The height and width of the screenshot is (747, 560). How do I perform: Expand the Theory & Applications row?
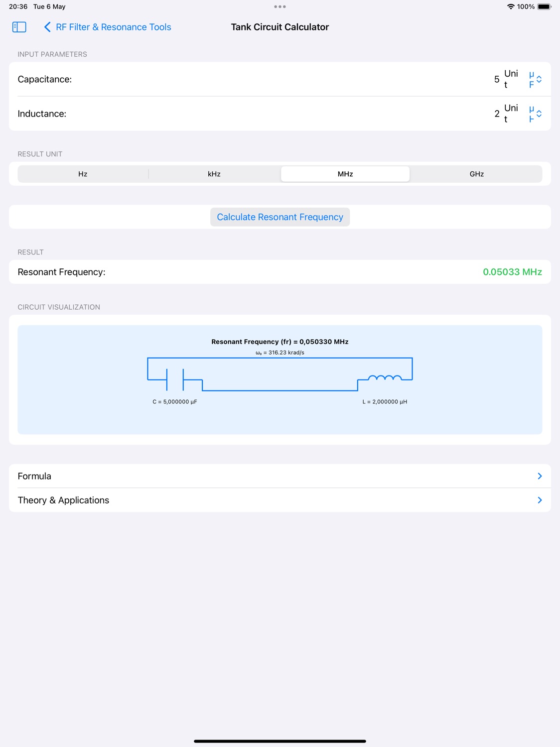(x=280, y=500)
